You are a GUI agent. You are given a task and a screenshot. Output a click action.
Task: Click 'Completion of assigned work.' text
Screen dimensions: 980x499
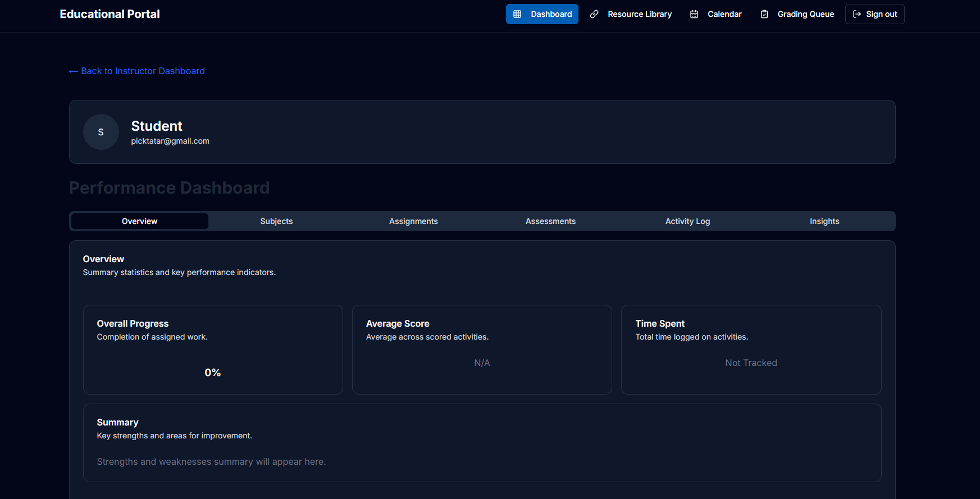tap(152, 337)
